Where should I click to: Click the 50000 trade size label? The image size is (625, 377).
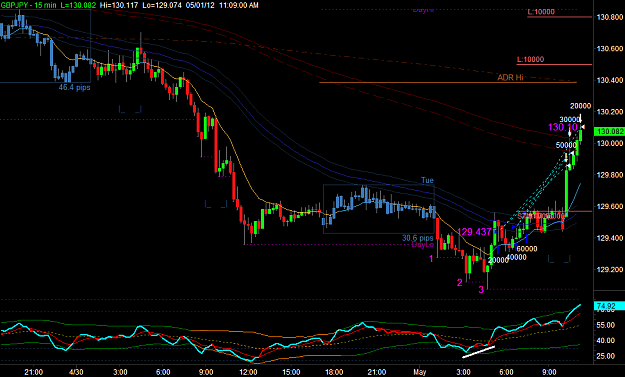click(x=567, y=145)
